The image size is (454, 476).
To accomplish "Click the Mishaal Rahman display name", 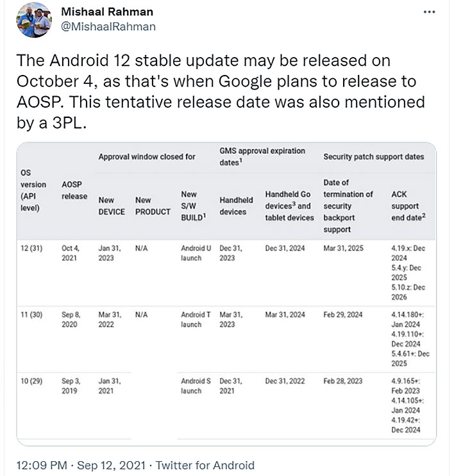I will pos(107,12).
